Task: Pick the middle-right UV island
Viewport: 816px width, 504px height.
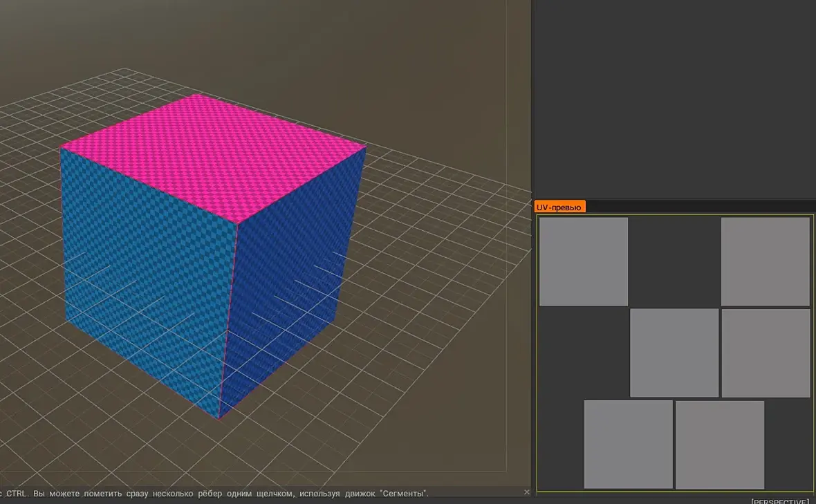Action: click(766, 353)
